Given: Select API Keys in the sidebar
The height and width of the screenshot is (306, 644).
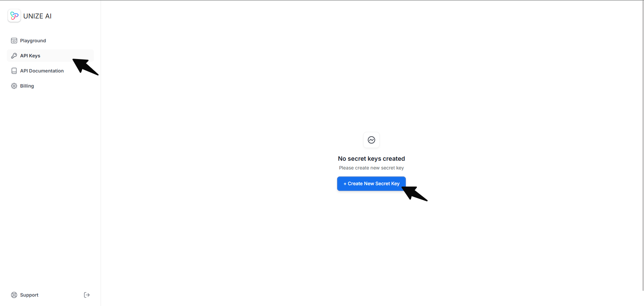Looking at the screenshot, I should click(x=50, y=56).
